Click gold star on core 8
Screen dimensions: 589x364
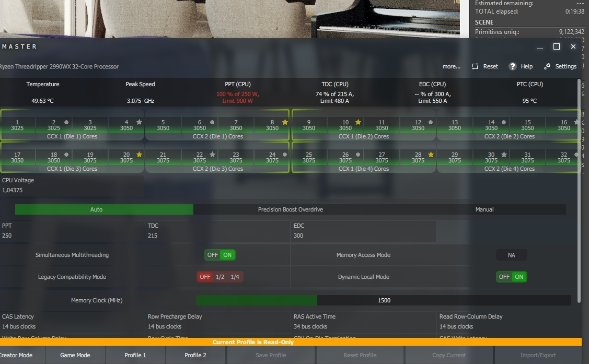285,122
